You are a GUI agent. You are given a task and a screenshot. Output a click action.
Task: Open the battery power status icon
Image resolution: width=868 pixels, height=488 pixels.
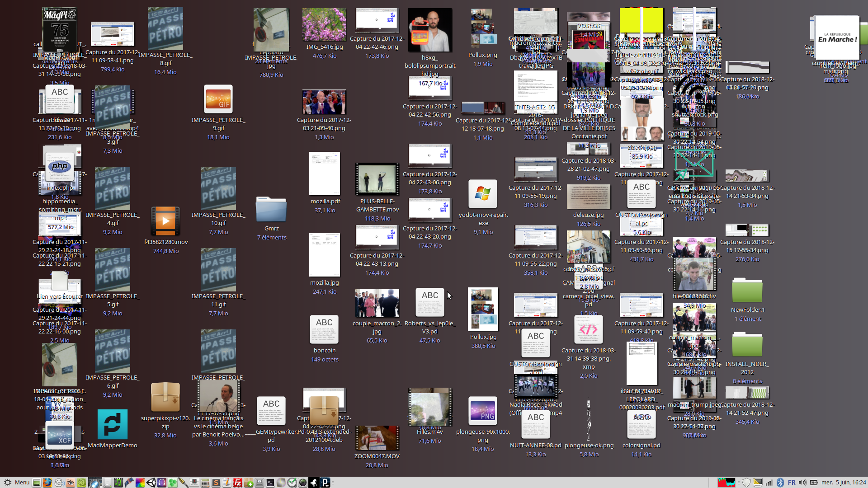pos(814,483)
